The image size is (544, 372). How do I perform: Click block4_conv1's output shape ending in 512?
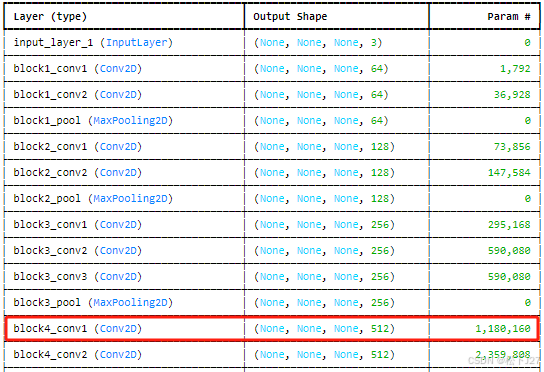pyautogui.click(x=324, y=328)
